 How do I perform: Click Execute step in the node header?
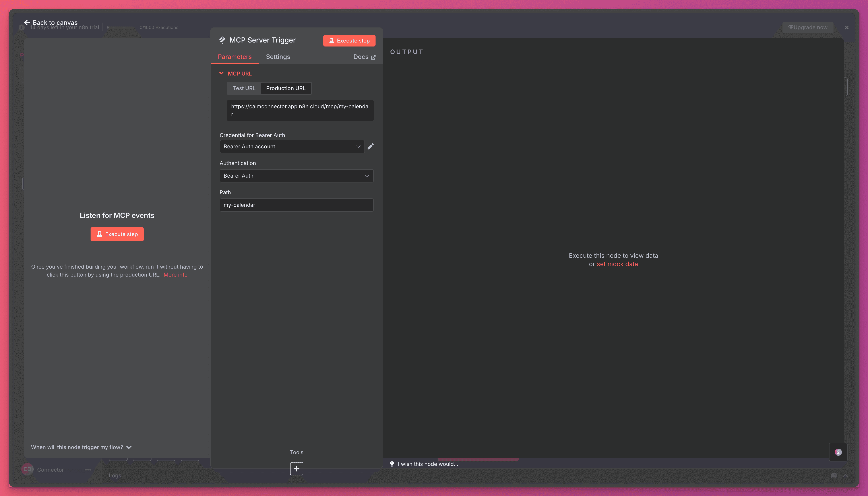(349, 41)
